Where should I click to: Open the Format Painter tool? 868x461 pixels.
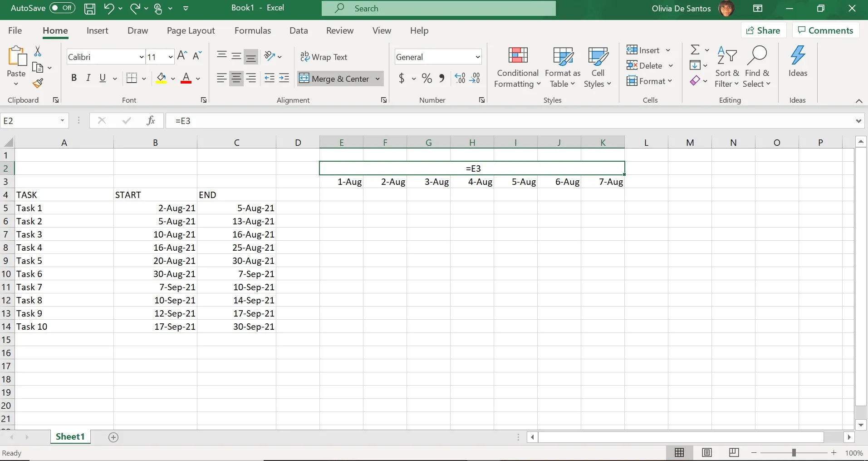(x=38, y=83)
